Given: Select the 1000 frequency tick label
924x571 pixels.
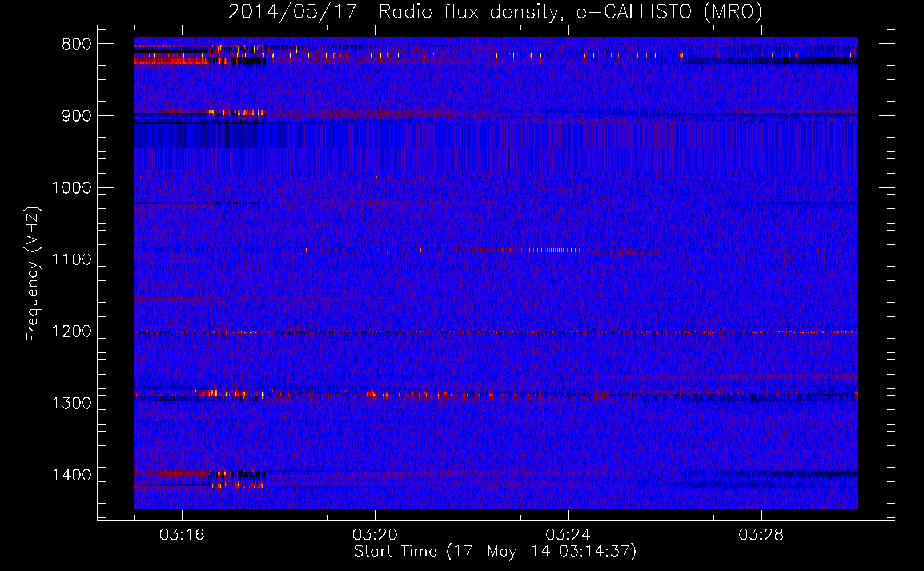Looking at the screenshot, I should 72,188.
